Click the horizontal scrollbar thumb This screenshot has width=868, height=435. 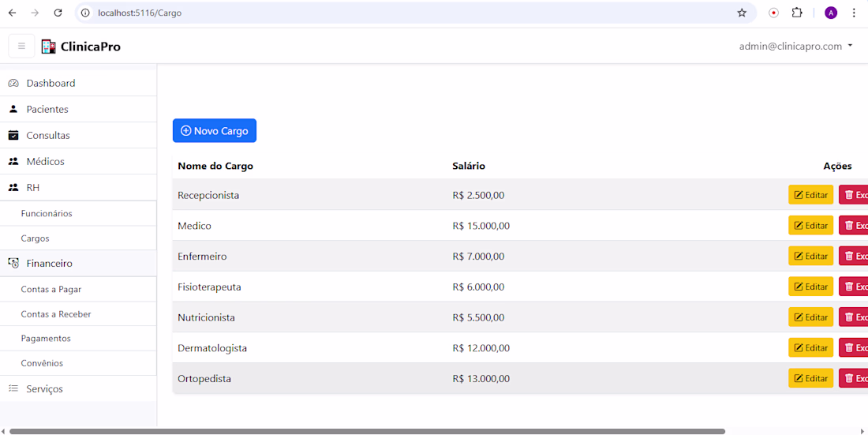(367, 431)
